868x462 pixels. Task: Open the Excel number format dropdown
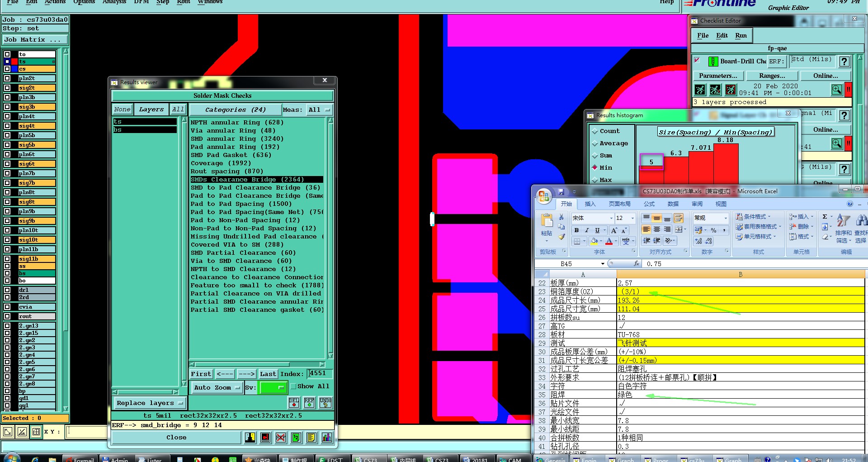coord(726,218)
